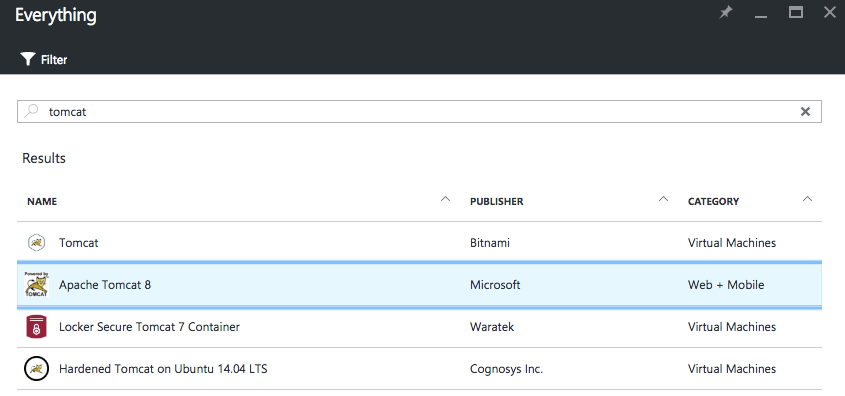Viewport: 845px width, 396px height.
Task: Minimize the Everything blade
Action: tap(760, 17)
